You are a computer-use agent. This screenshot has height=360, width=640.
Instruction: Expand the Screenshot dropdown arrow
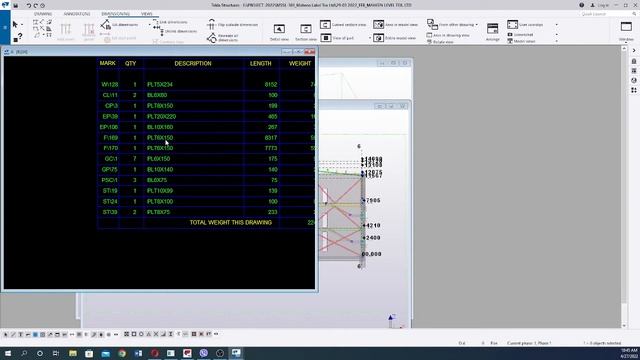pyautogui.click(x=557, y=35)
